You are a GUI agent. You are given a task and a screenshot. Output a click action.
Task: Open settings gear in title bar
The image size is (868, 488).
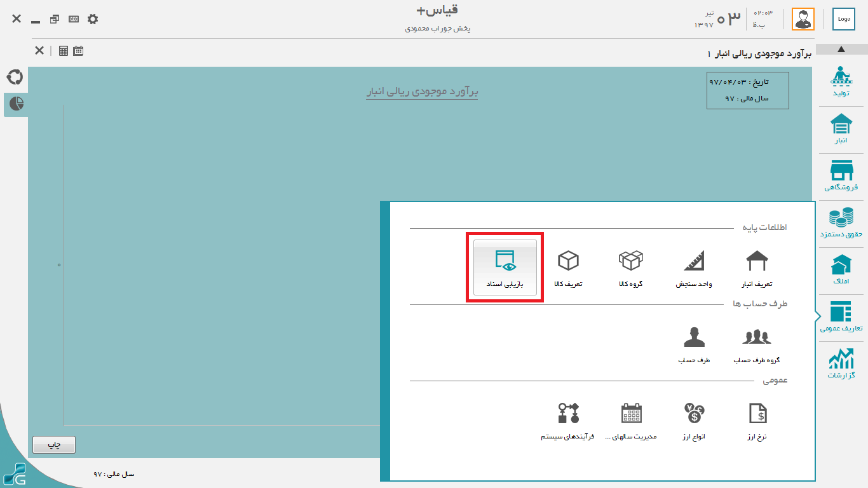pyautogui.click(x=93, y=19)
